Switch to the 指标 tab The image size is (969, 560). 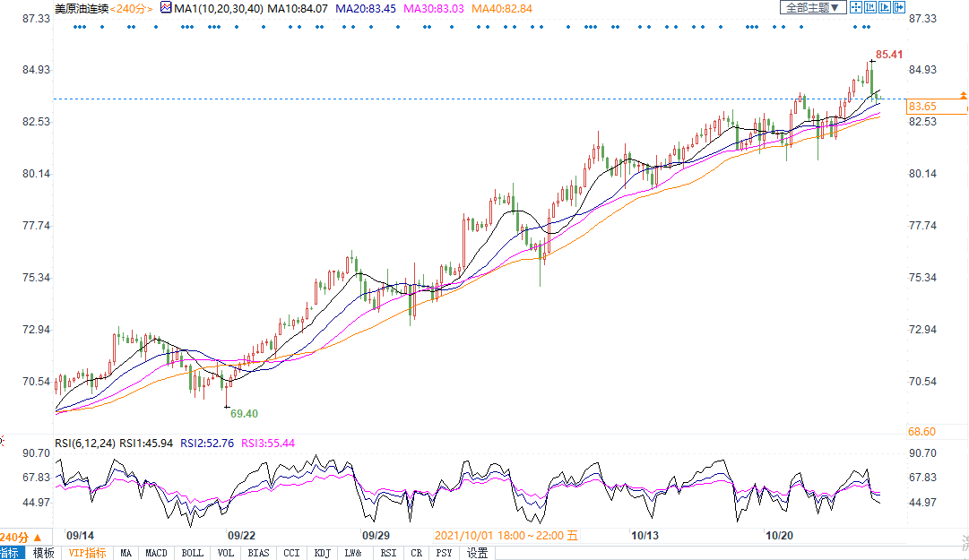[10, 553]
